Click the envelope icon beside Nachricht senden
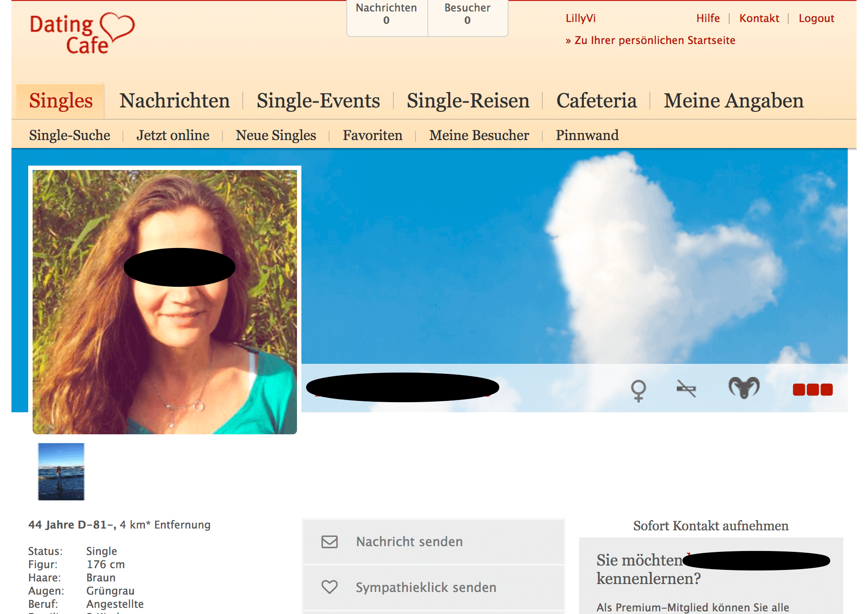The width and height of the screenshot is (868, 614). point(330,542)
